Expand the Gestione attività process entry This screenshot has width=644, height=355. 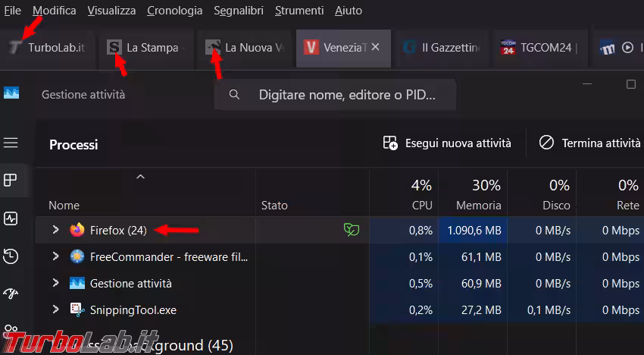55,283
